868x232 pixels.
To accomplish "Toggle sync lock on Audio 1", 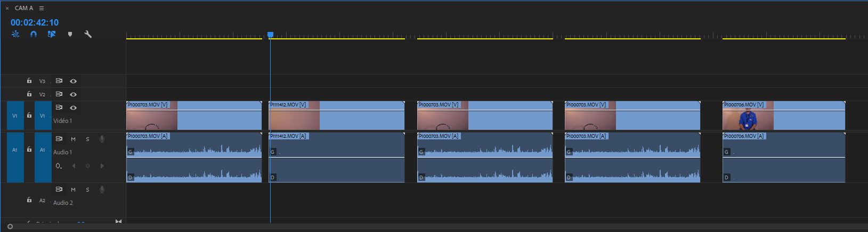I will coord(59,139).
